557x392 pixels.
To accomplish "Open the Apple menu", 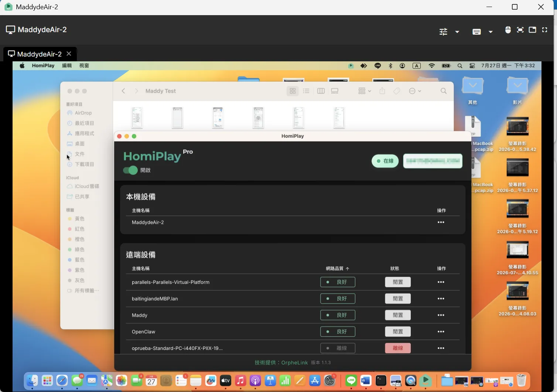I will click(22, 66).
